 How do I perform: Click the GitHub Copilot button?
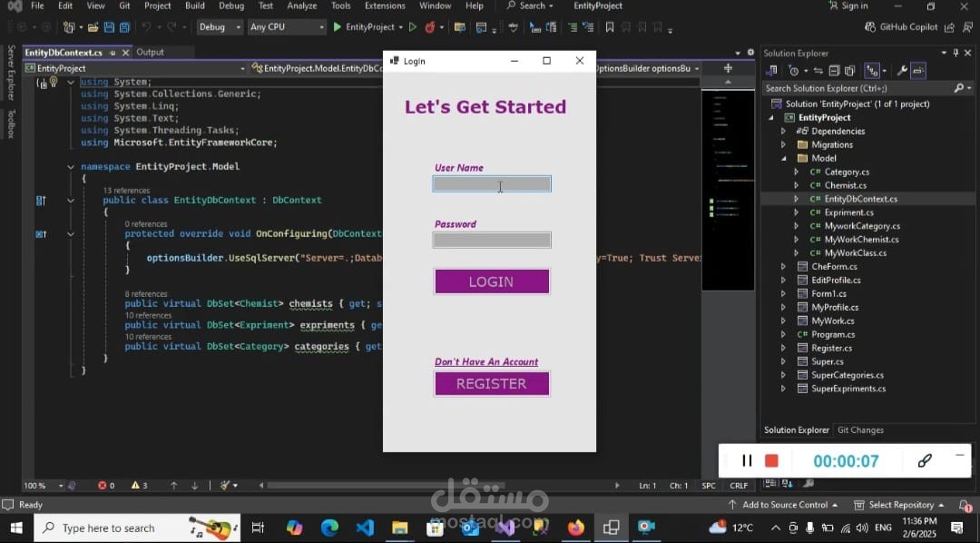click(x=901, y=27)
